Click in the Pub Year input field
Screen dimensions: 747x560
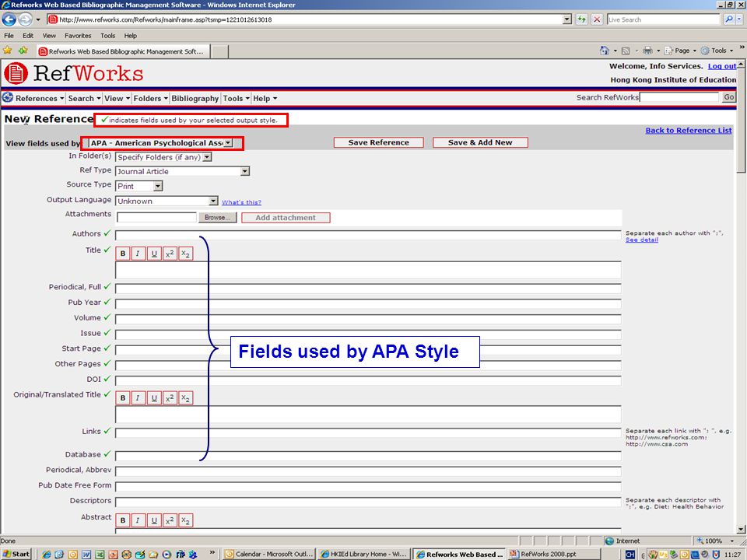pos(368,303)
